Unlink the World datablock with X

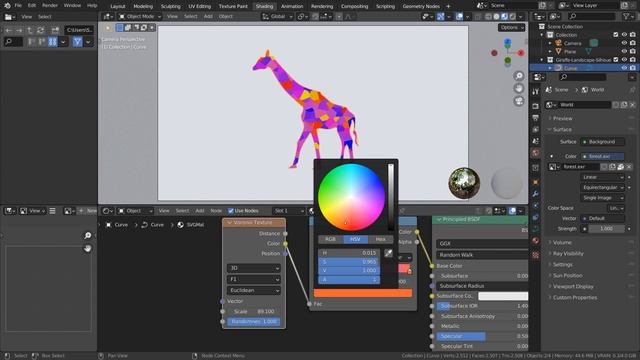click(x=632, y=105)
